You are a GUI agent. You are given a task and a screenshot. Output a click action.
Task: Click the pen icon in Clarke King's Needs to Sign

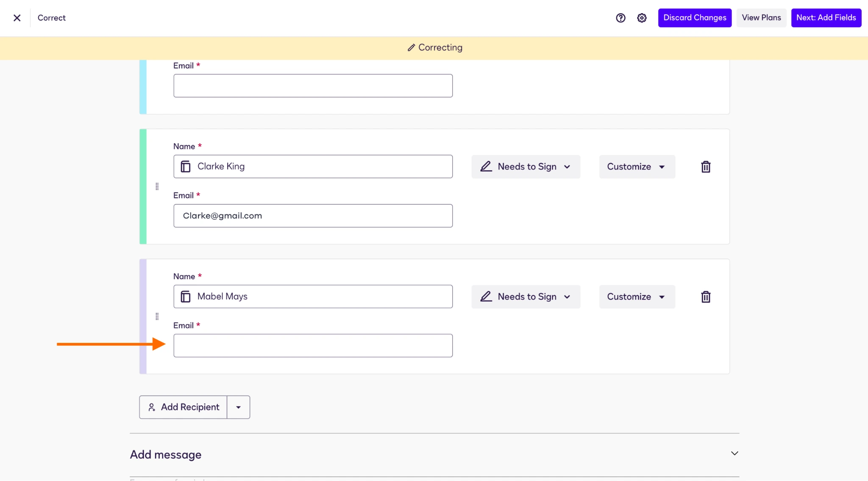click(x=486, y=167)
